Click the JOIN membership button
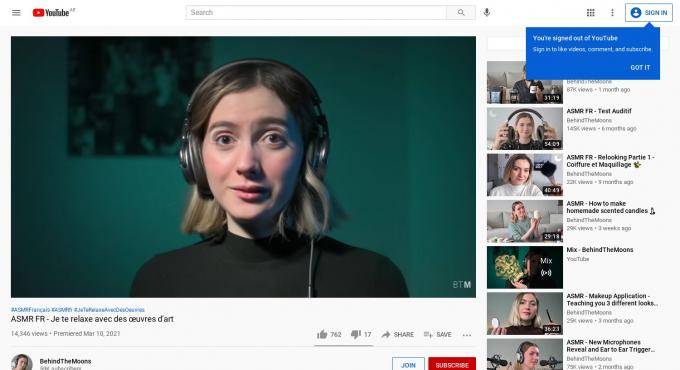 coord(408,364)
